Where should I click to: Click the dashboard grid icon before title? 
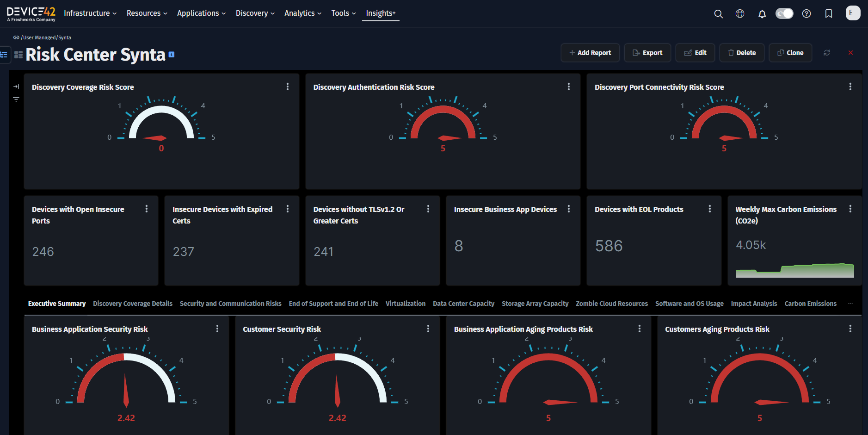pyautogui.click(x=18, y=55)
